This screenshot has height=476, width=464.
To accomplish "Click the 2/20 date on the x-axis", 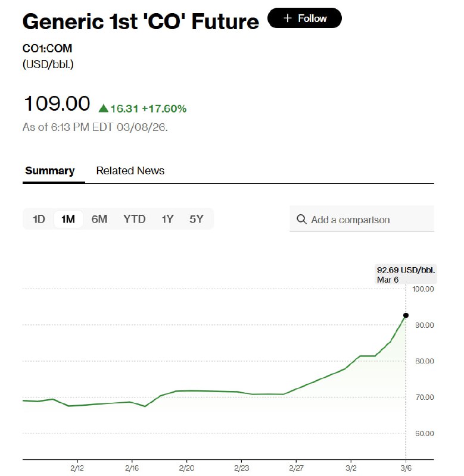I will (186, 468).
